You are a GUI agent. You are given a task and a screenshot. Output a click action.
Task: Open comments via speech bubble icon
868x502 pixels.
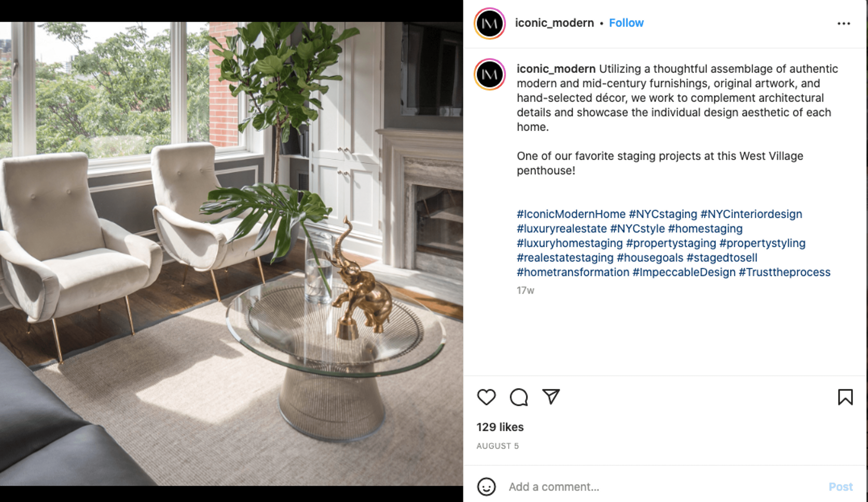click(x=518, y=397)
